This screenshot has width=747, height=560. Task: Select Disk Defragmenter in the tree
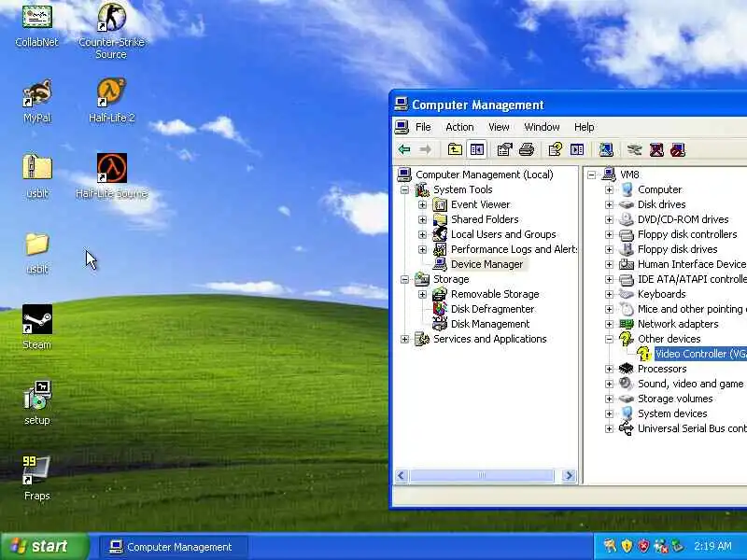pyautogui.click(x=493, y=309)
